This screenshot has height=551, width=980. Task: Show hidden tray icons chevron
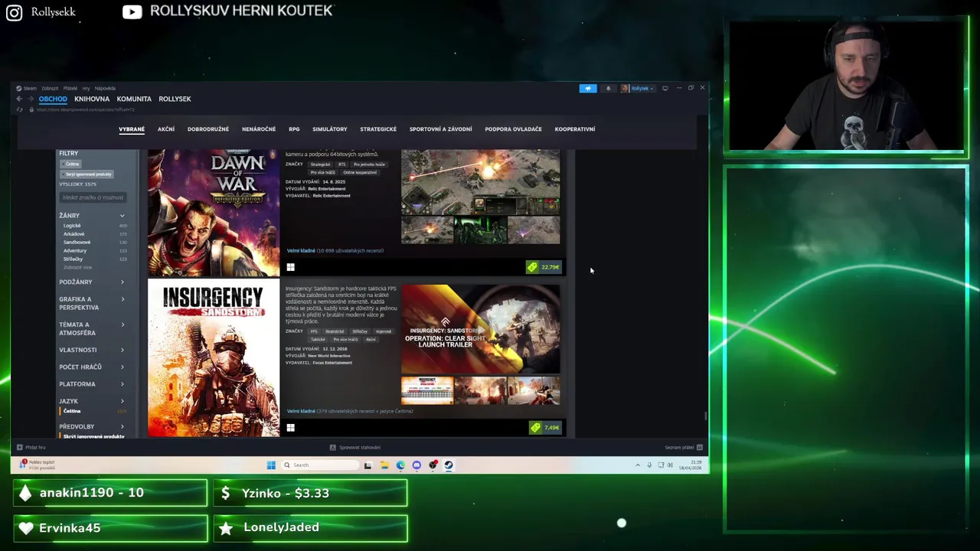pyautogui.click(x=638, y=465)
